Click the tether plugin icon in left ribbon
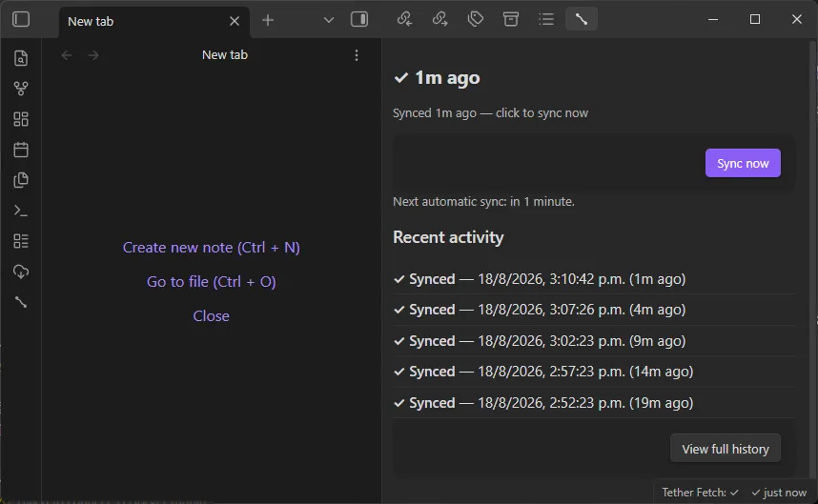 (x=21, y=302)
